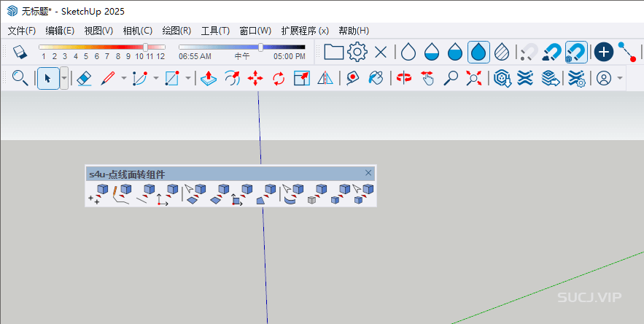
Task: Open the Extension Manager icon with gear
Action: click(x=576, y=77)
